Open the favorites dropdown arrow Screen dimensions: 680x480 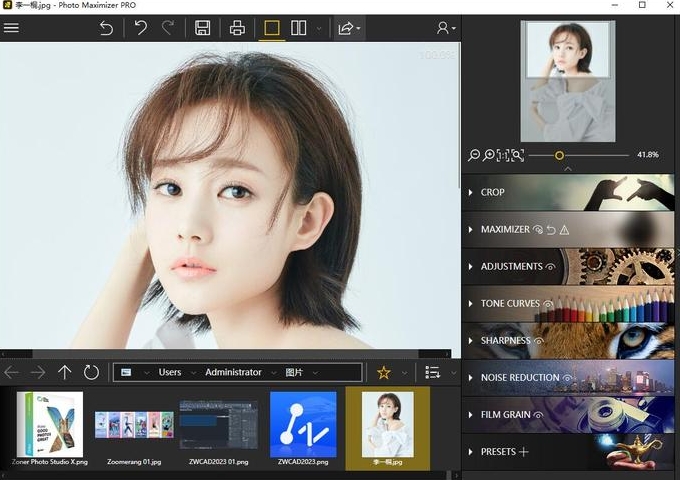tap(405, 373)
